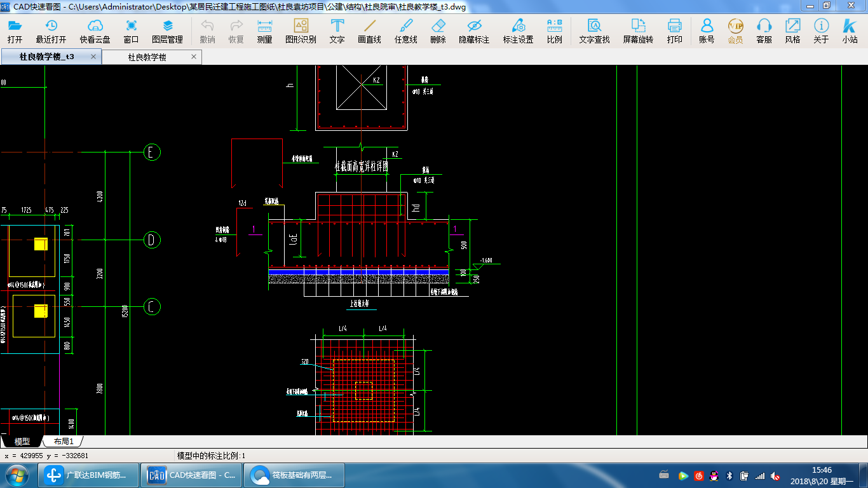
Task: Select the 布局1 layout tab
Action: tap(64, 441)
